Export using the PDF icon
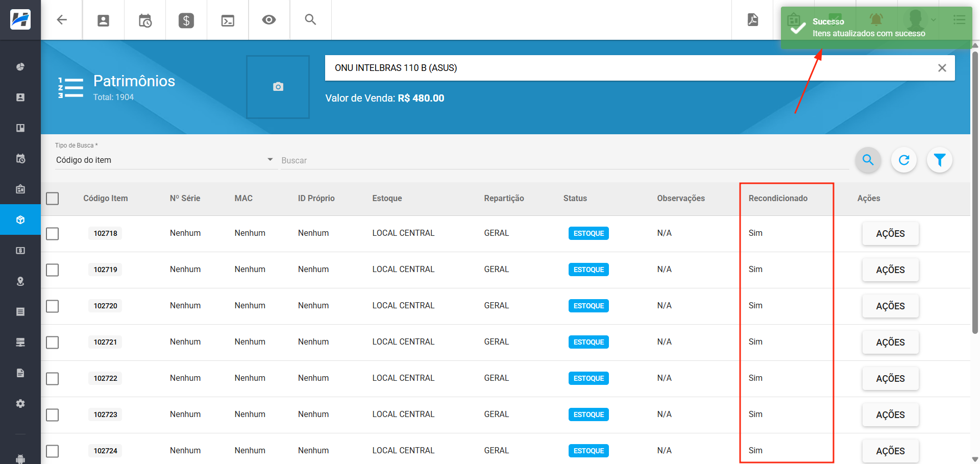This screenshot has width=980, height=464. point(753,20)
